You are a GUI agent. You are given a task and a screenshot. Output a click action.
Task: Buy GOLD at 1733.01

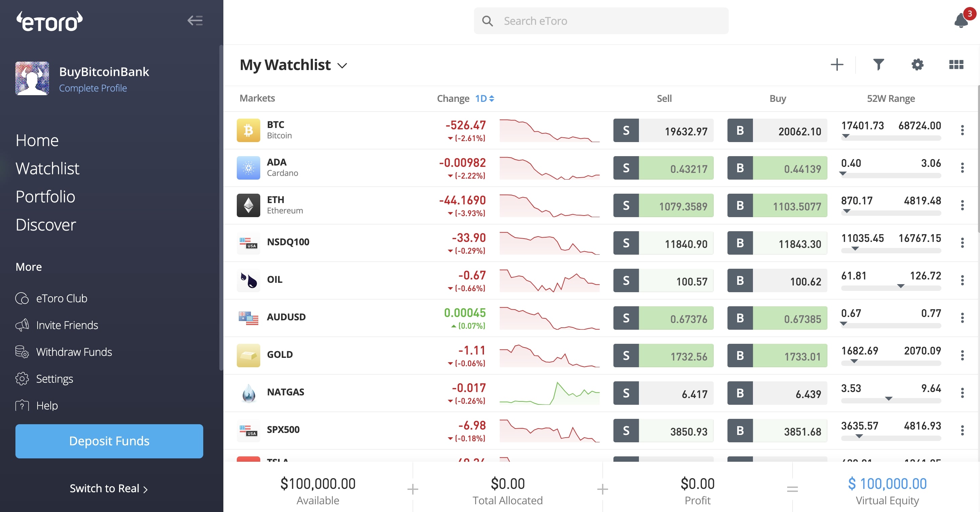777,356
